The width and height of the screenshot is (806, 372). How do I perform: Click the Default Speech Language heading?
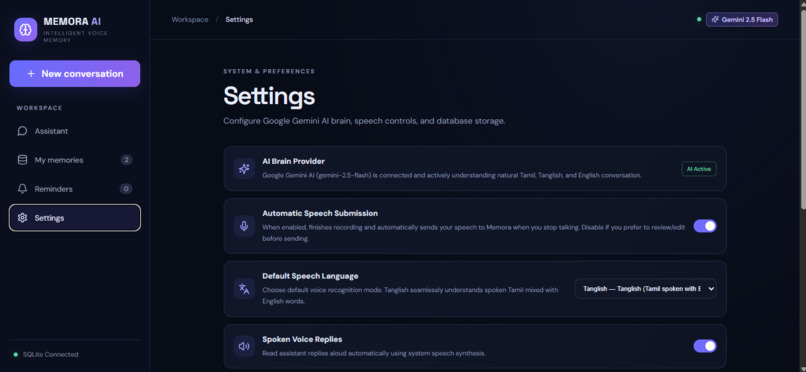tap(310, 276)
